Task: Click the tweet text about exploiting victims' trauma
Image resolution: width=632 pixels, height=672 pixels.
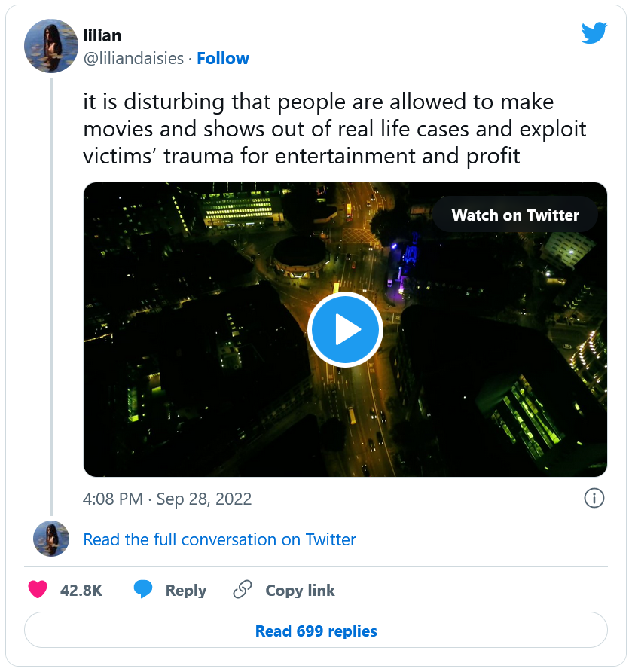Action: coord(334,129)
